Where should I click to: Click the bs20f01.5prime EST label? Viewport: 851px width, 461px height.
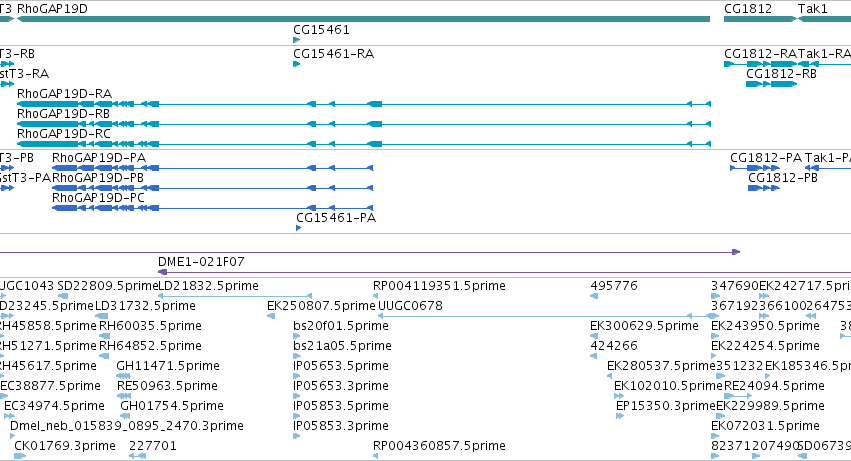click(341, 326)
